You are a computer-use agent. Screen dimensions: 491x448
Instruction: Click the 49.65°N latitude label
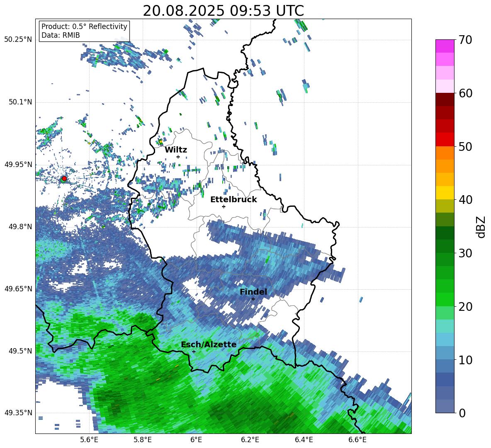tap(18, 289)
